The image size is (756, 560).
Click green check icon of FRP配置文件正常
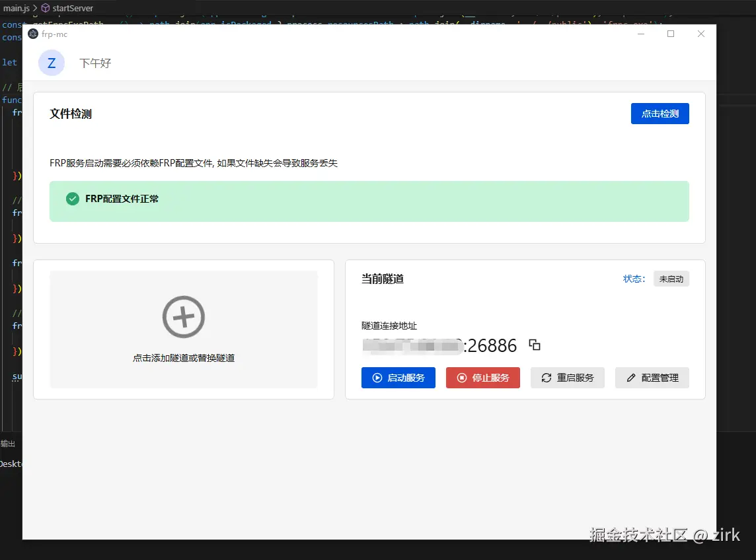tap(73, 199)
